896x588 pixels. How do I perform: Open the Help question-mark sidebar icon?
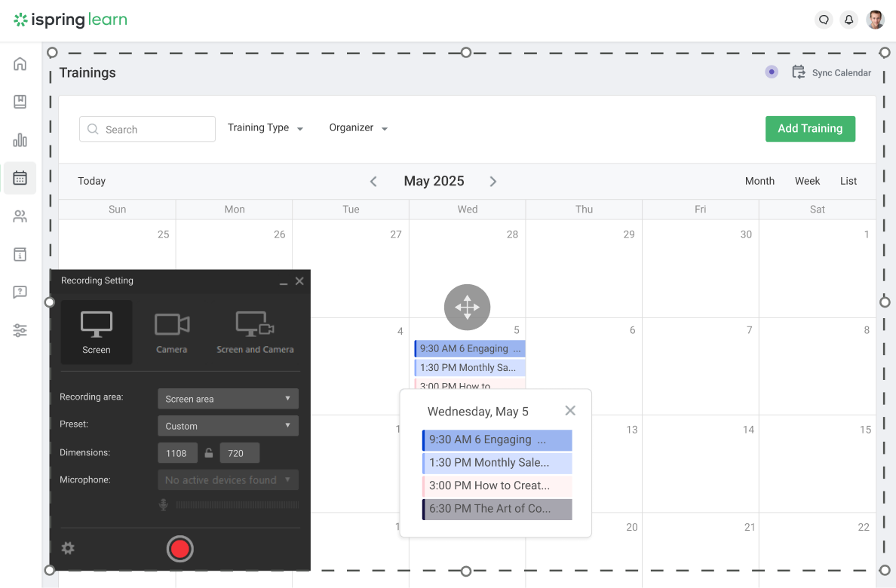click(x=20, y=292)
